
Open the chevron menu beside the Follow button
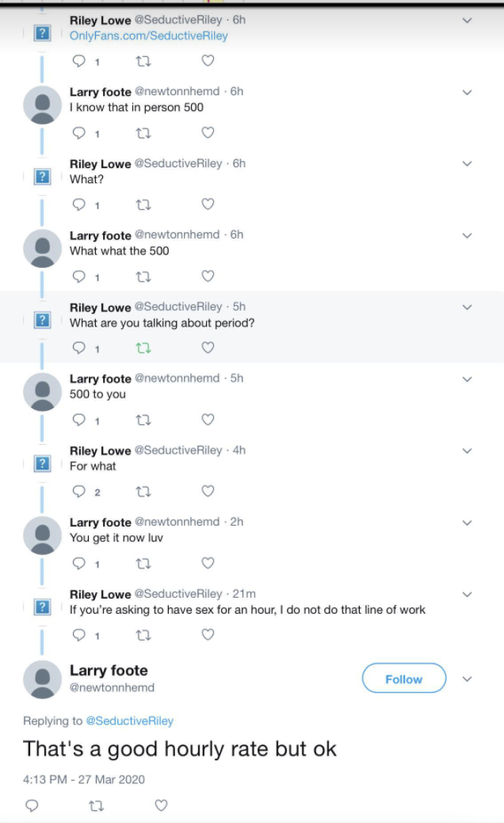coord(467,679)
